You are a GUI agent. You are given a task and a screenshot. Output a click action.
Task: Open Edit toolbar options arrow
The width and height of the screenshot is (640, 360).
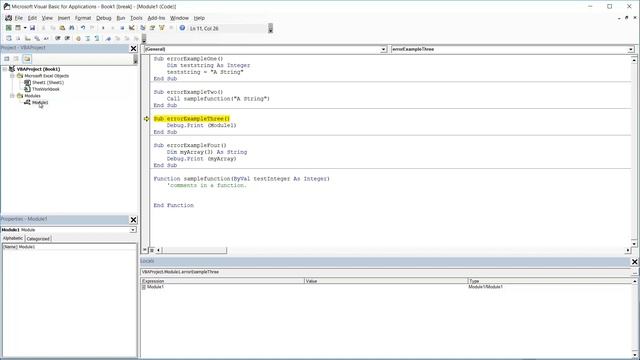tap(144, 38)
